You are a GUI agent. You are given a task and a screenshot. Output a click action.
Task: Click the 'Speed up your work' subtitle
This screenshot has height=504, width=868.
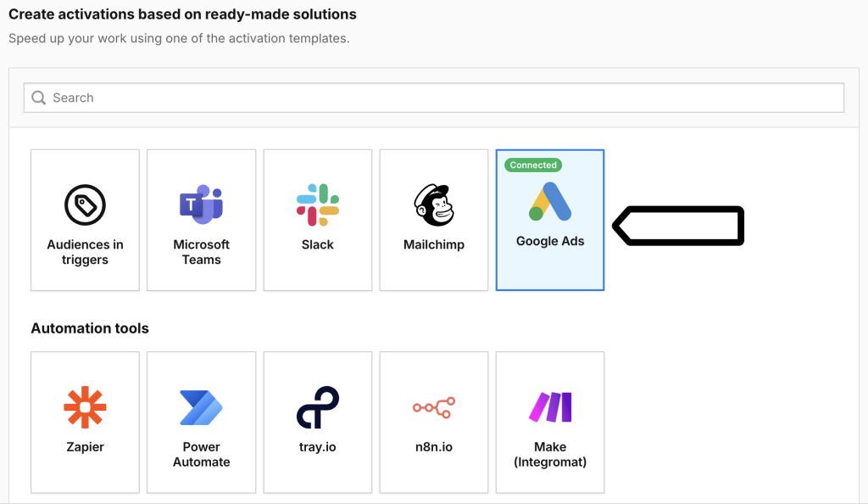[x=179, y=38]
